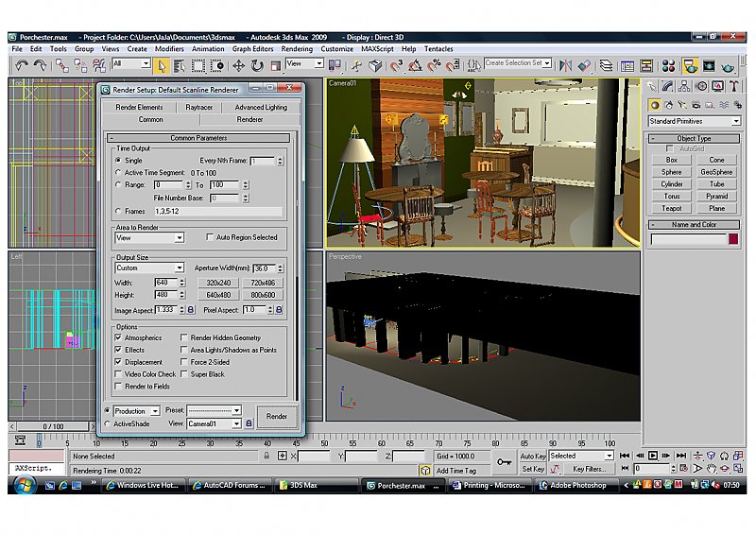This screenshot has height=535, width=756.
Task: Toggle the Rectangular Selection Region tool
Action: tap(198, 65)
